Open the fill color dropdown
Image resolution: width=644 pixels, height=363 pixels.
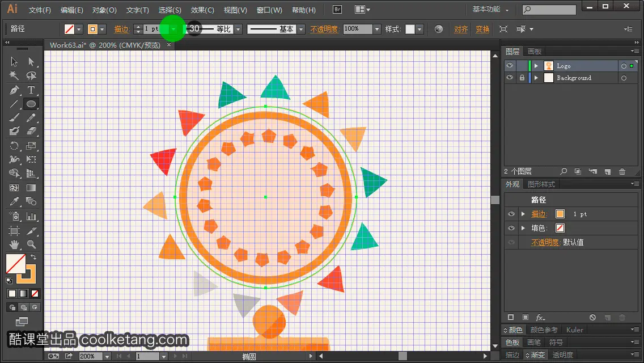[x=79, y=29]
